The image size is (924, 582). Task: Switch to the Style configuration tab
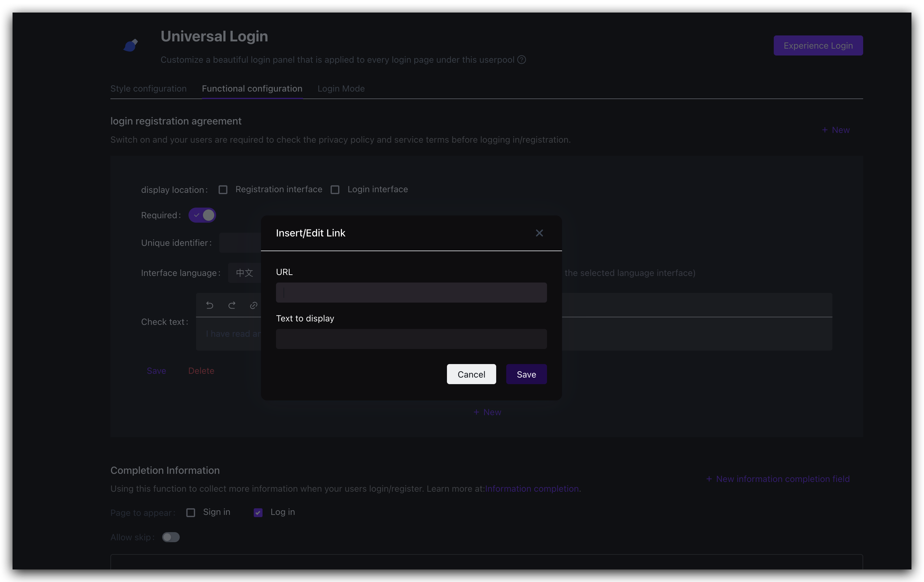pyautogui.click(x=148, y=89)
